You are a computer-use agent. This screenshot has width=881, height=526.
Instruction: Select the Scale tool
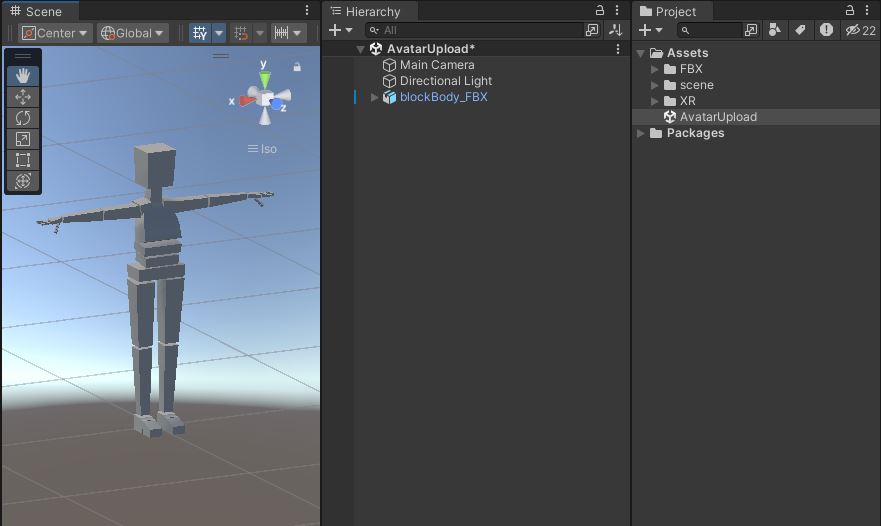pyautogui.click(x=23, y=139)
